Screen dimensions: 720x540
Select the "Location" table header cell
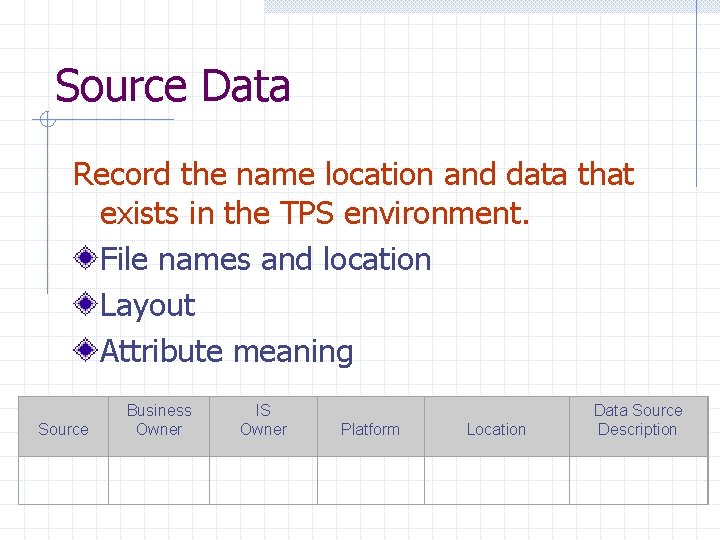pyautogui.click(x=497, y=427)
